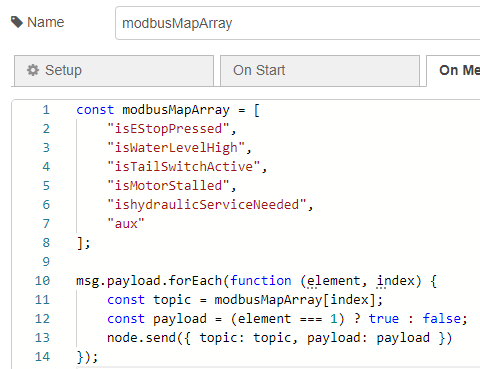Open the On Start tab
The height and width of the screenshot is (369, 480).
pos(320,71)
